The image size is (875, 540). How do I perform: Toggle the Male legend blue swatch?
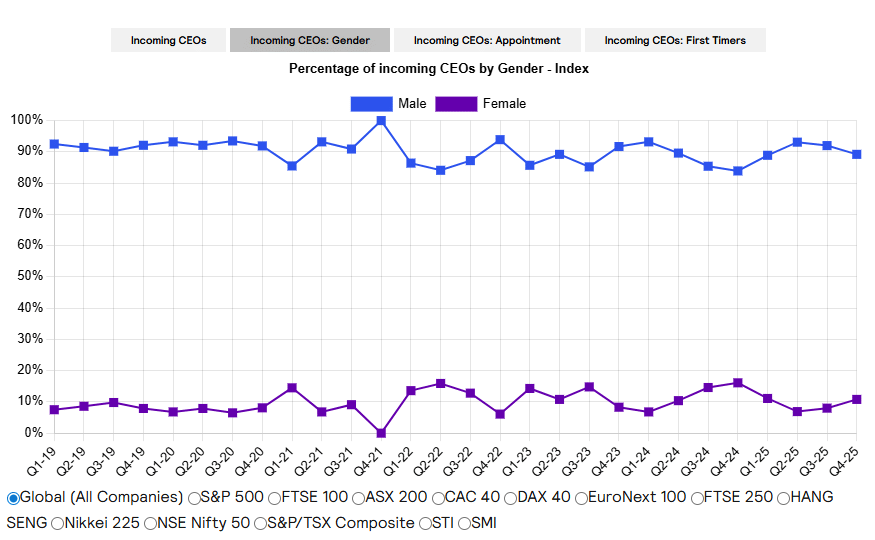pos(371,104)
